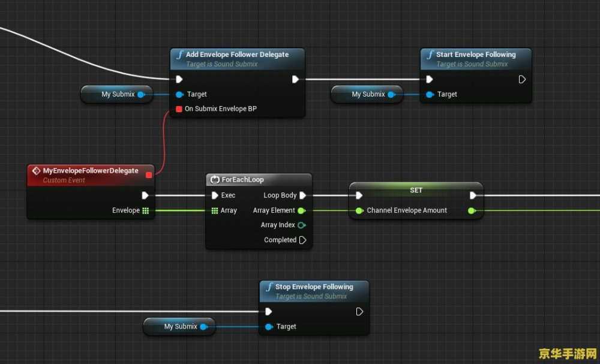The image size is (600, 364).
Task: Click the Envelope array output pin
Action: click(x=145, y=210)
